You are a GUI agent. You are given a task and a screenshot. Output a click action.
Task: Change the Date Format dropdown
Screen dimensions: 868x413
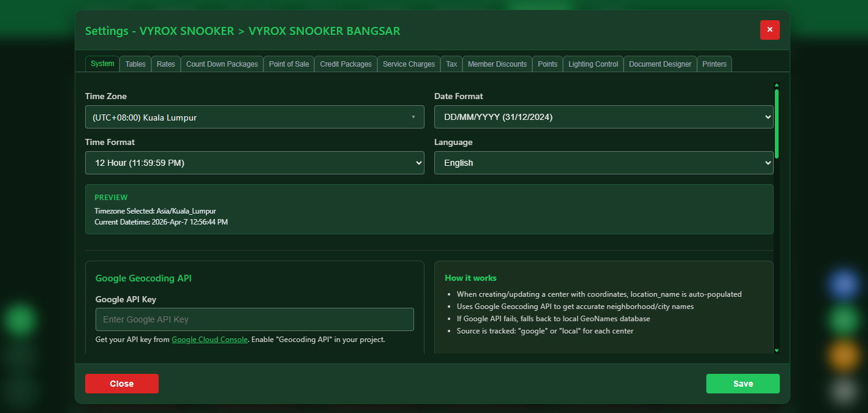click(603, 117)
